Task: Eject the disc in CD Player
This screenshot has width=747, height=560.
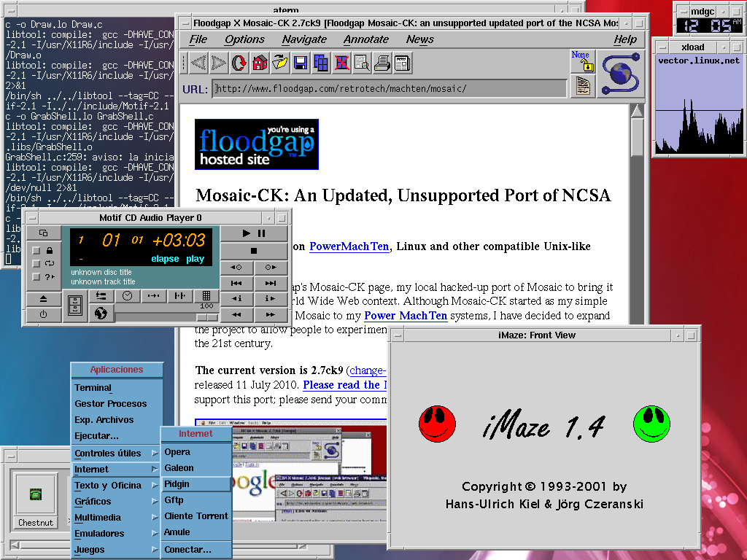Action: tap(43, 299)
